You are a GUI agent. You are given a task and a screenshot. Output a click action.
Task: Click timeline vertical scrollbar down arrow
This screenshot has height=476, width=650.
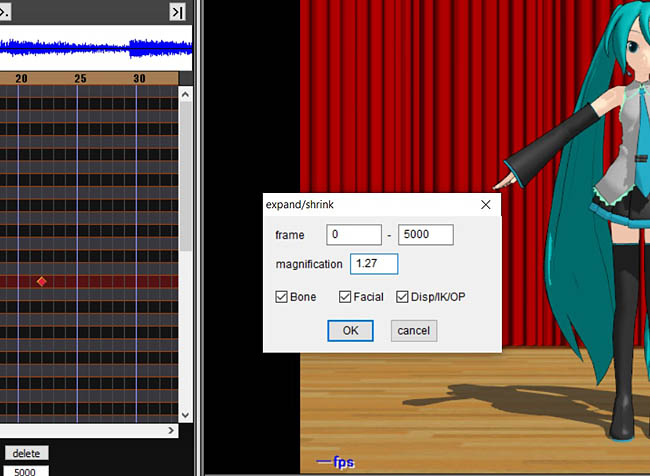(185, 415)
